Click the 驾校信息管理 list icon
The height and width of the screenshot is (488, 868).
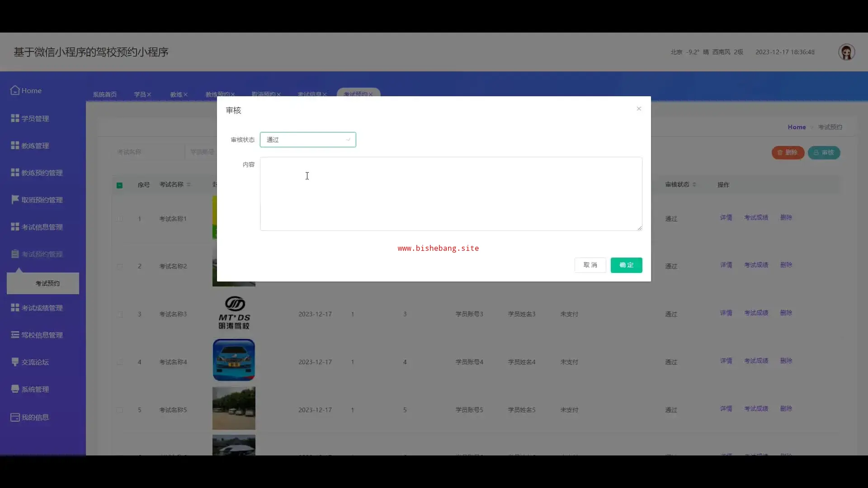[x=15, y=335]
